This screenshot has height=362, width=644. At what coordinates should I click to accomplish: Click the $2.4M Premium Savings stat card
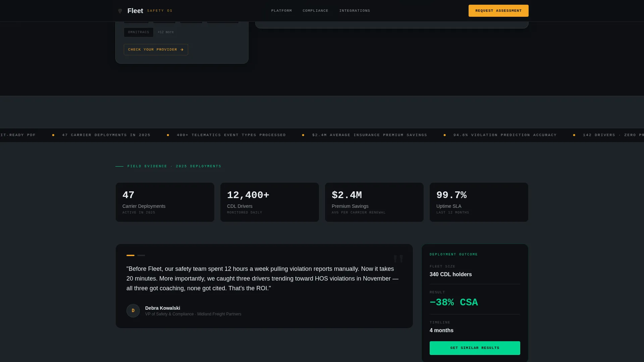click(374, 202)
